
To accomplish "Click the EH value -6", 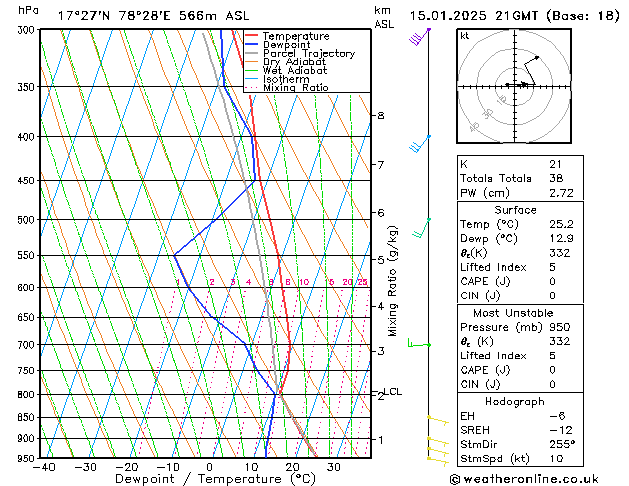I will [x=557, y=416].
